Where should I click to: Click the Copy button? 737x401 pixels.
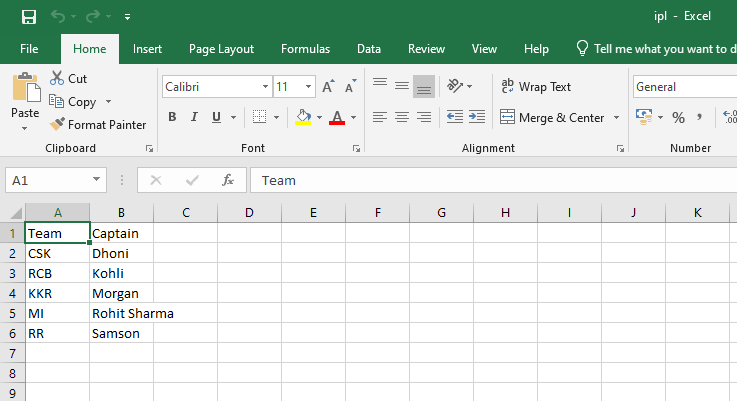[x=73, y=102]
